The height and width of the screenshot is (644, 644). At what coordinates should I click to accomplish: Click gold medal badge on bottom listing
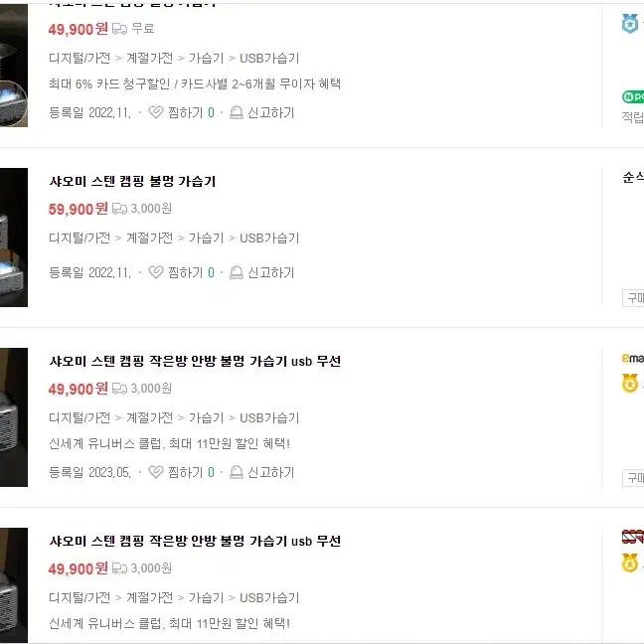(630, 563)
